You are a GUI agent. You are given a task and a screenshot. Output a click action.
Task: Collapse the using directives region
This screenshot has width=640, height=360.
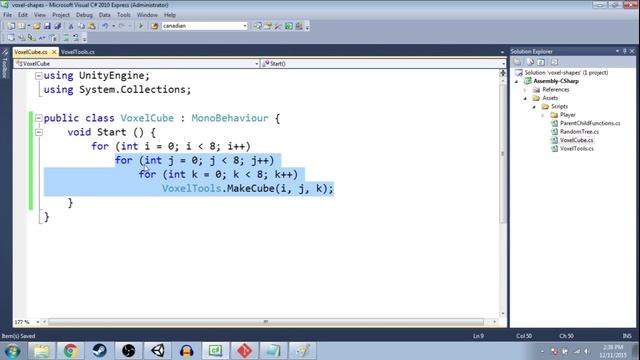[x=38, y=76]
